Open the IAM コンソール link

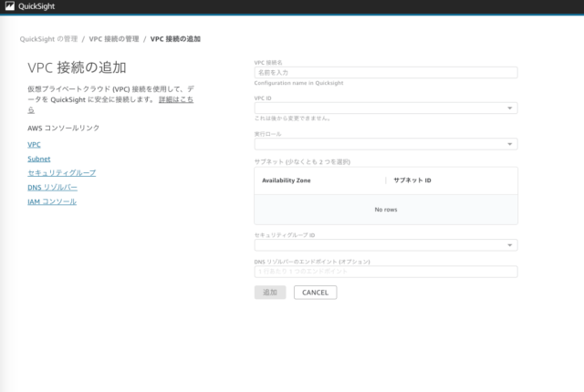coord(52,201)
